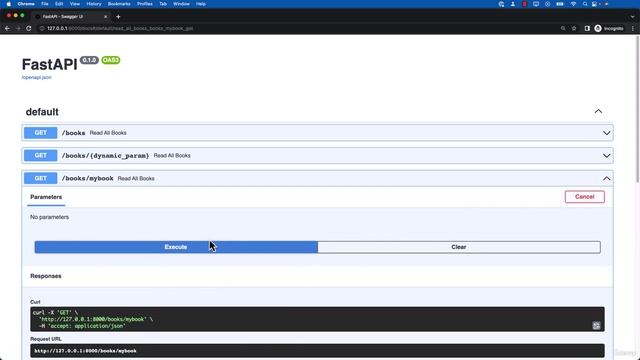Click the 0.1.0 version badge

click(89, 60)
